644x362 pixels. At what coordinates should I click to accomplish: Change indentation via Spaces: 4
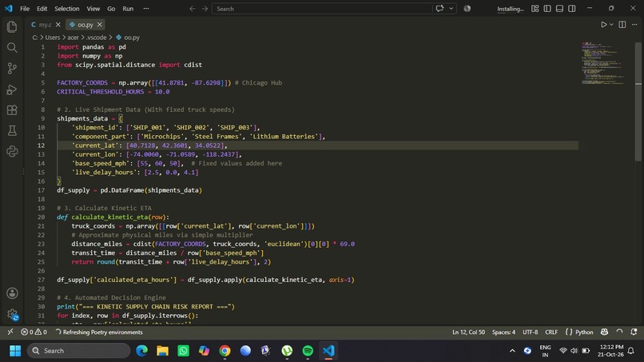pyautogui.click(x=503, y=332)
